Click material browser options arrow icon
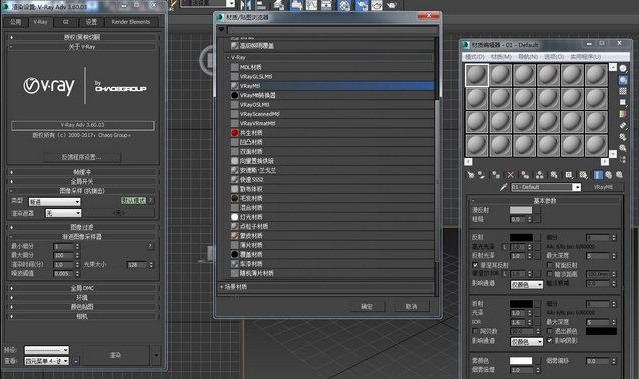This screenshot has height=379, width=639. [x=221, y=29]
